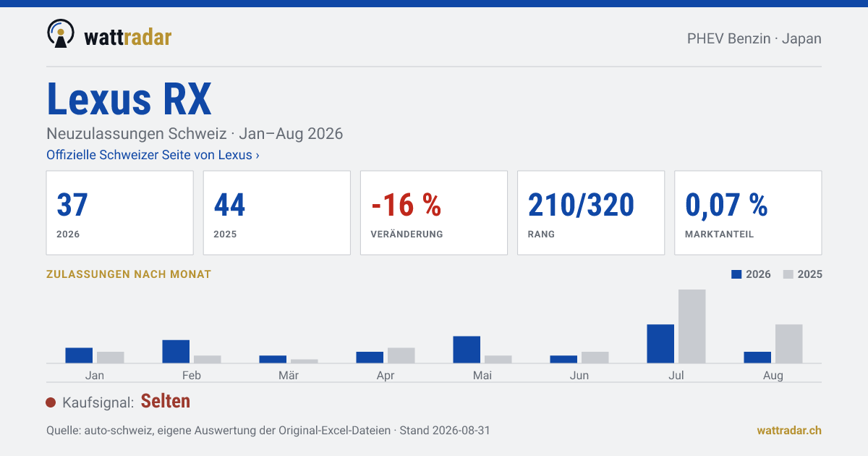Click the Selten buy signal value

point(166,402)
